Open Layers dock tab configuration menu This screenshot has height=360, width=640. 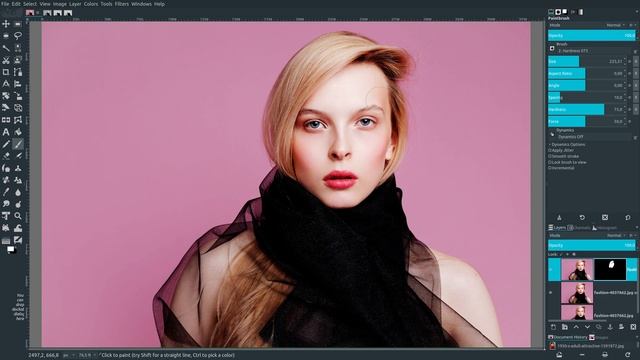click(636, 227)
